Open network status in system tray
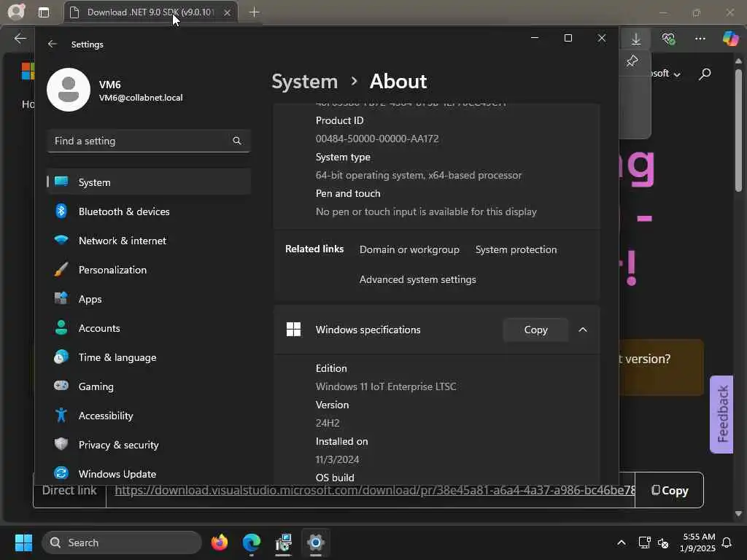 point(644,542)
